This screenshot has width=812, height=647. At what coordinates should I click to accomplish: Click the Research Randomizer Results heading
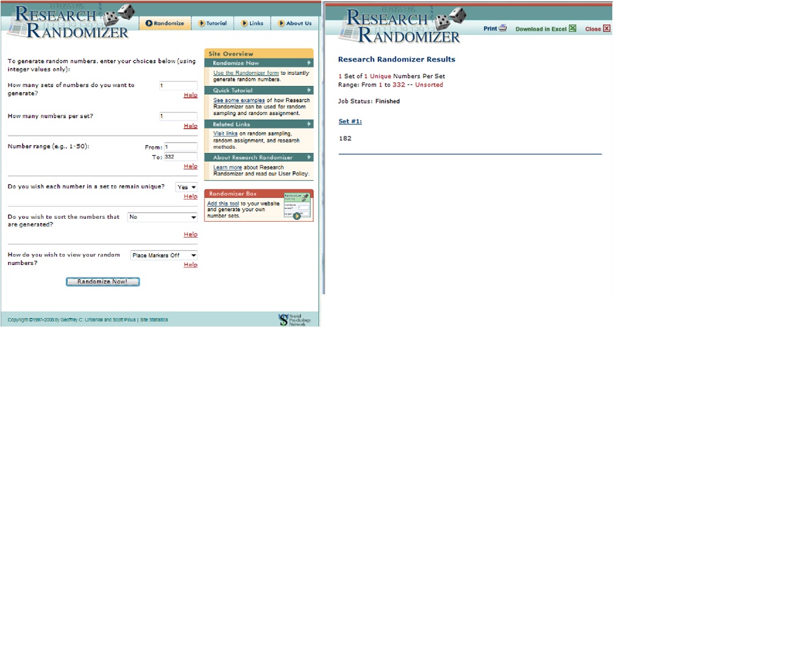396,59
